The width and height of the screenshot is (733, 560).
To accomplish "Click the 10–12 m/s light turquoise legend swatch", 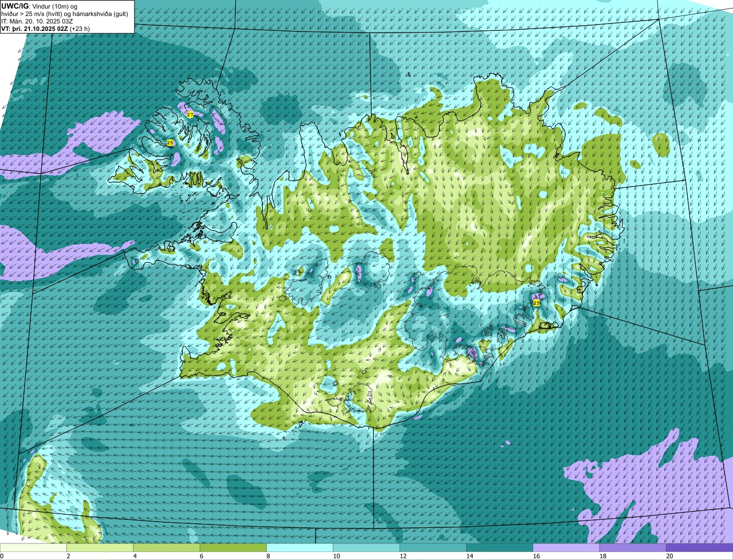I will tap(366, 548).
